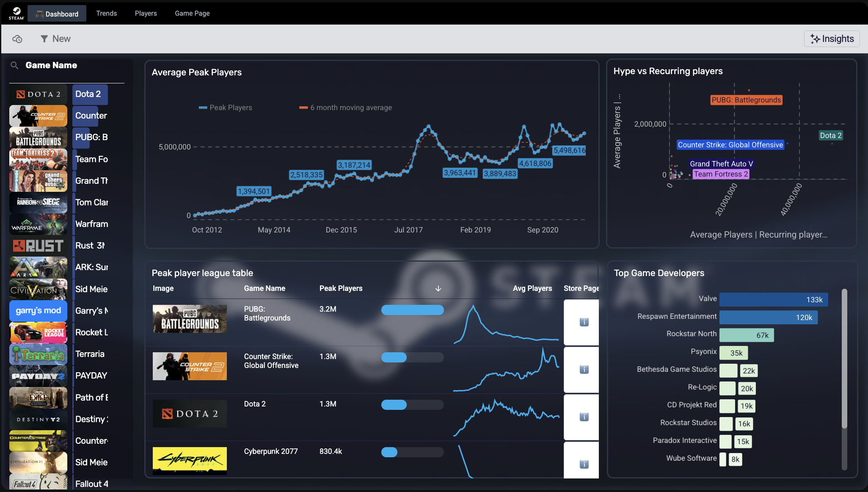The width and height of the screenshot is (868, 492).
Task: Pick the Terraria sidebar image
Action: [x=38, y=354]
